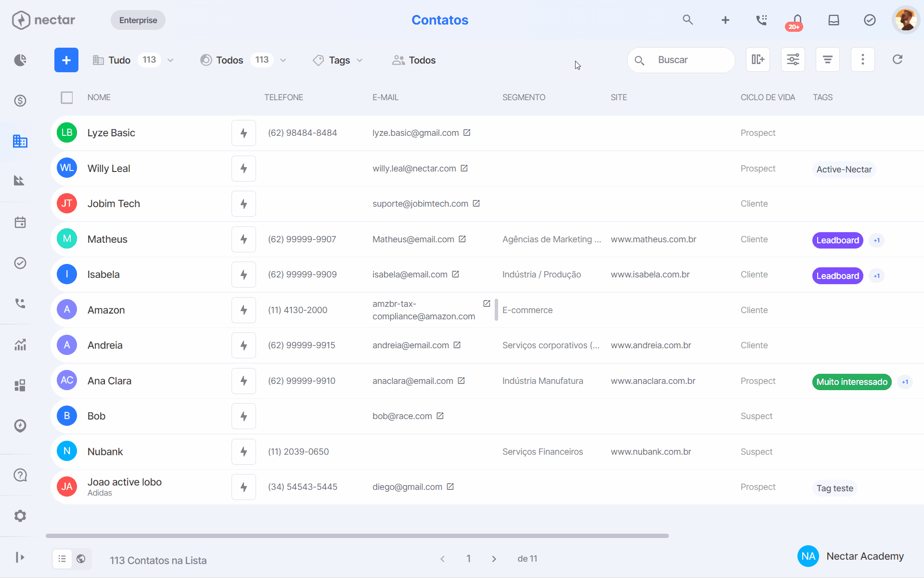Open the add columns icon

tap(758, 60)
